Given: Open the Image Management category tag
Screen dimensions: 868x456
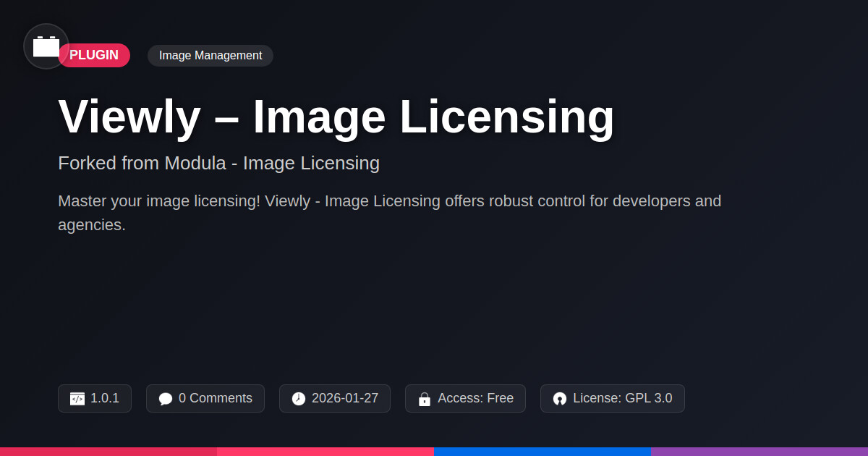Looking at the screenshot, I should tap(210, 56).
